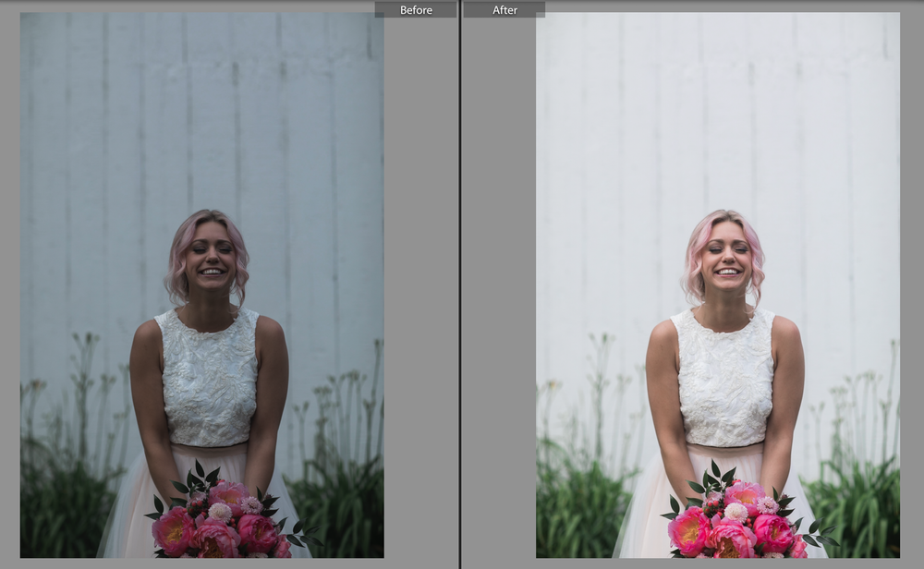Zoom on woman's face in After photo
Image resolution: width=924 pixels, height=569 pixels.
click(726, 257)
